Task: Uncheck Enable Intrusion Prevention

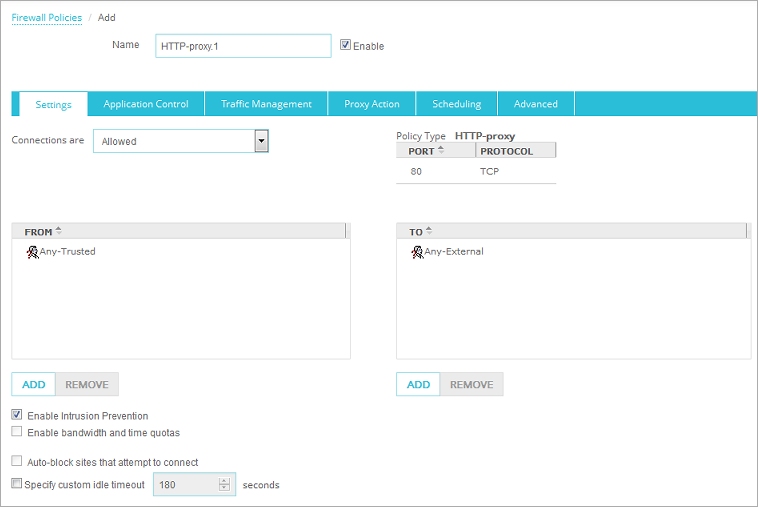Action: point(17,415)
